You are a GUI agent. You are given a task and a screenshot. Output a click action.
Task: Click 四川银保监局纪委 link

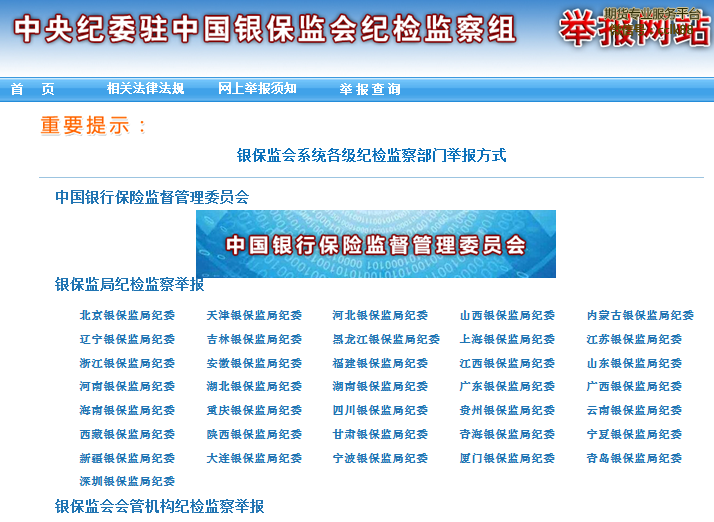[x=380, y=410]
